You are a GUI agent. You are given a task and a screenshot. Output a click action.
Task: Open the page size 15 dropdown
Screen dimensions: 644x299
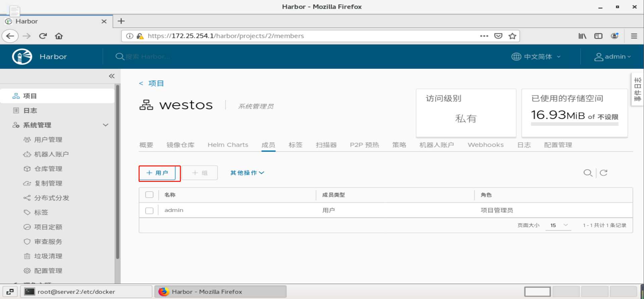click(x=558, y=225)
